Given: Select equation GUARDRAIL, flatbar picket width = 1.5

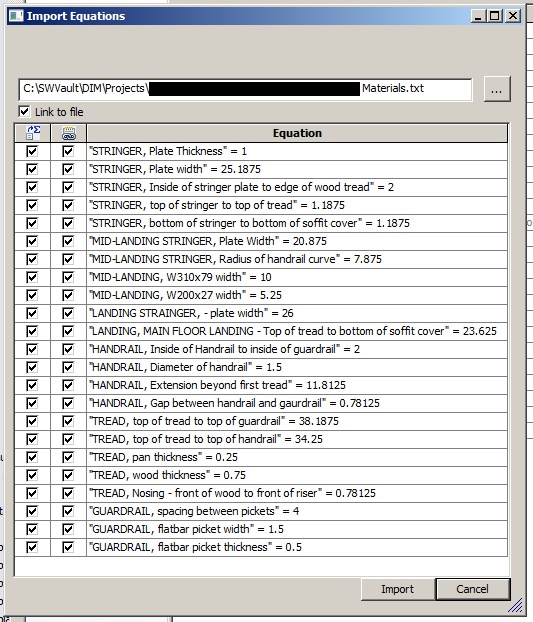Looking at the screenshot, I should click(x=297, y=530).
